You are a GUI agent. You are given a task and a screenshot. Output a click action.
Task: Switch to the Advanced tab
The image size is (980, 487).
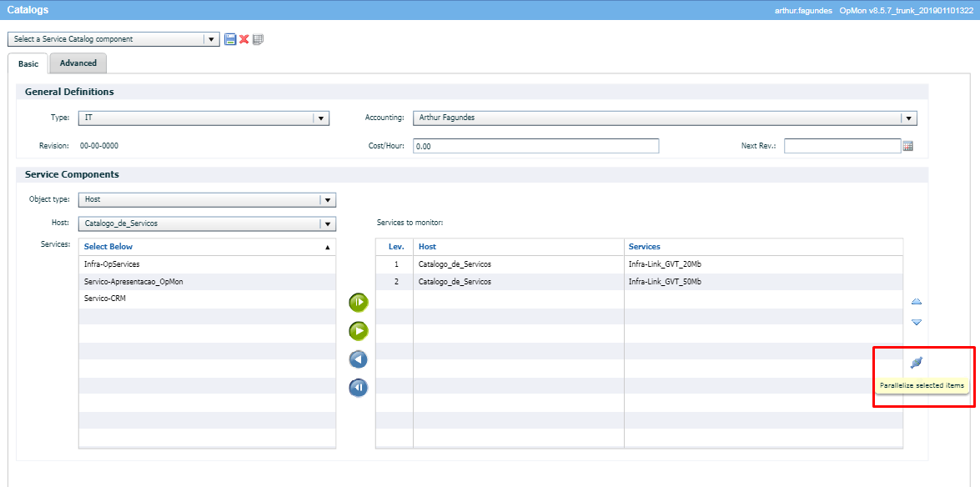coord(78,63)
